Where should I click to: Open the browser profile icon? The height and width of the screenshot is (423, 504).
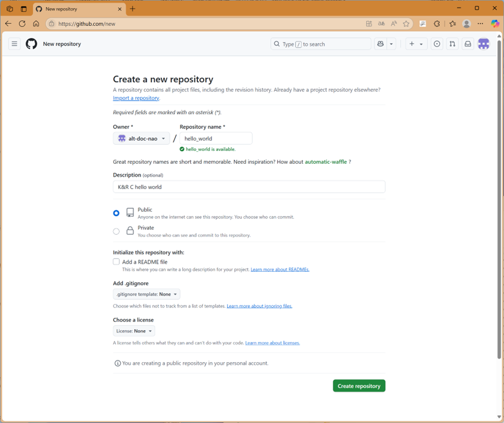click(x=466, y=23)
